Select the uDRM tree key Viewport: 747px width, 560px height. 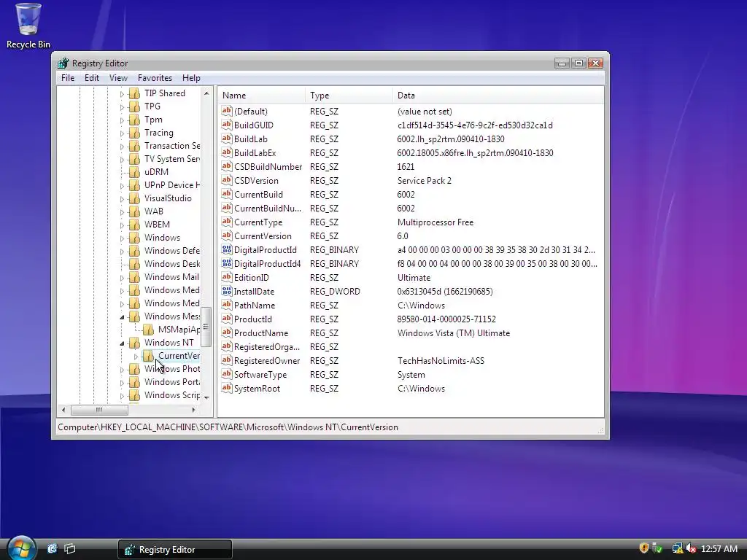[x=156, y=172]
